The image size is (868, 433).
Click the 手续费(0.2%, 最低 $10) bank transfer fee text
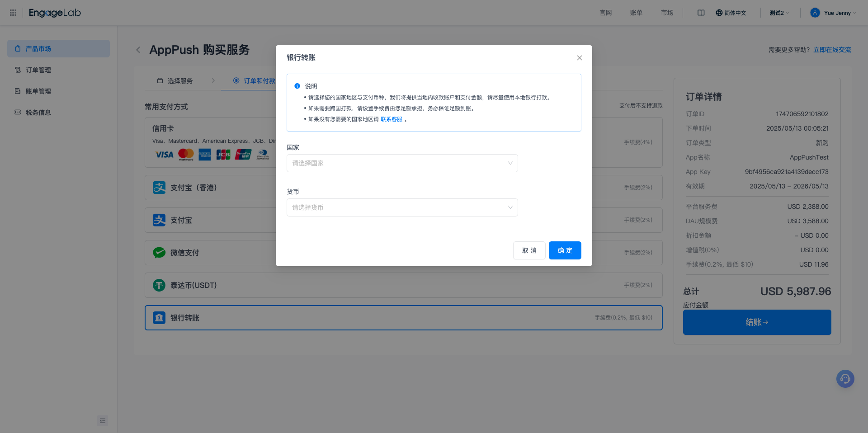pos(623,318)
